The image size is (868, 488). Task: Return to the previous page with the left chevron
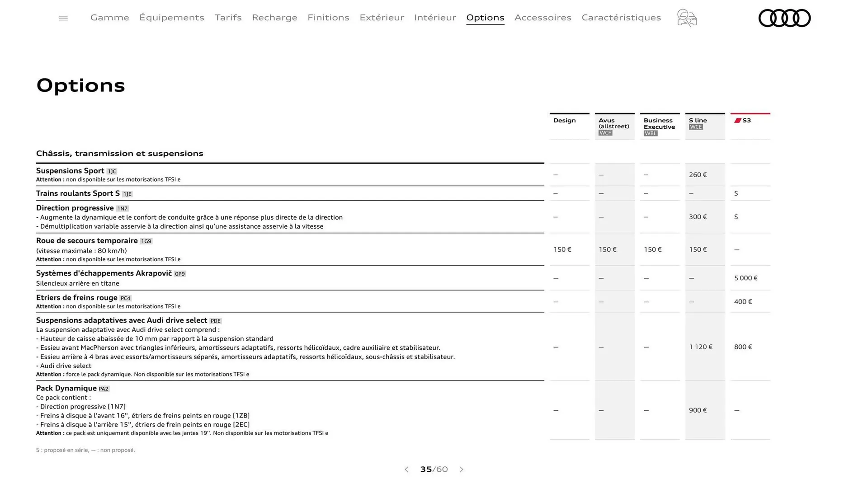pos(406,469)
